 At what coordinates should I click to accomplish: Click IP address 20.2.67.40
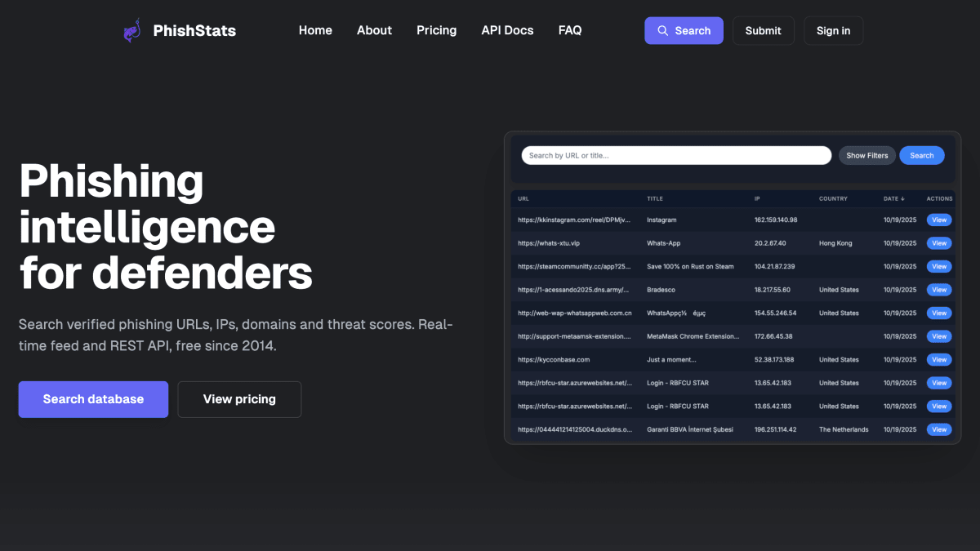click(x=770, y=243)
